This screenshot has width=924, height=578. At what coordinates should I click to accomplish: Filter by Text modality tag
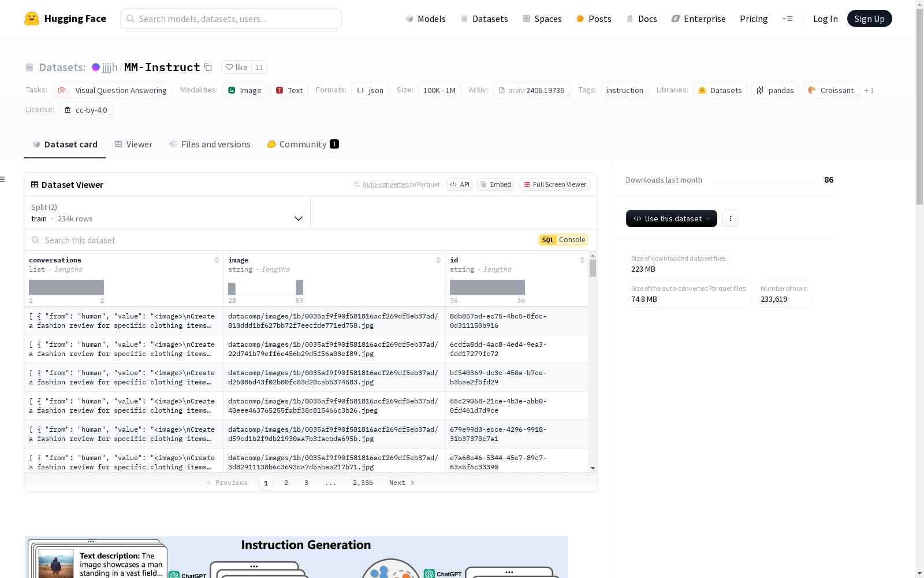pos(289,90)
